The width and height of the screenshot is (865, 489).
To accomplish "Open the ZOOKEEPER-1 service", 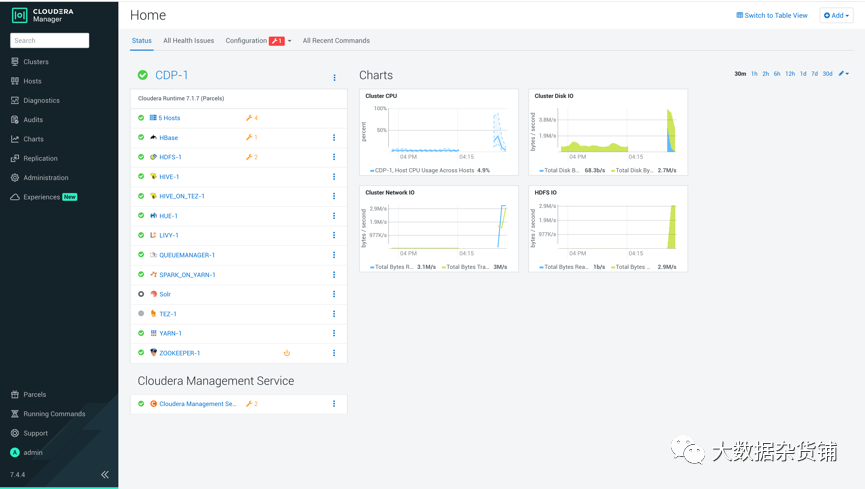I will pos(179,353).
